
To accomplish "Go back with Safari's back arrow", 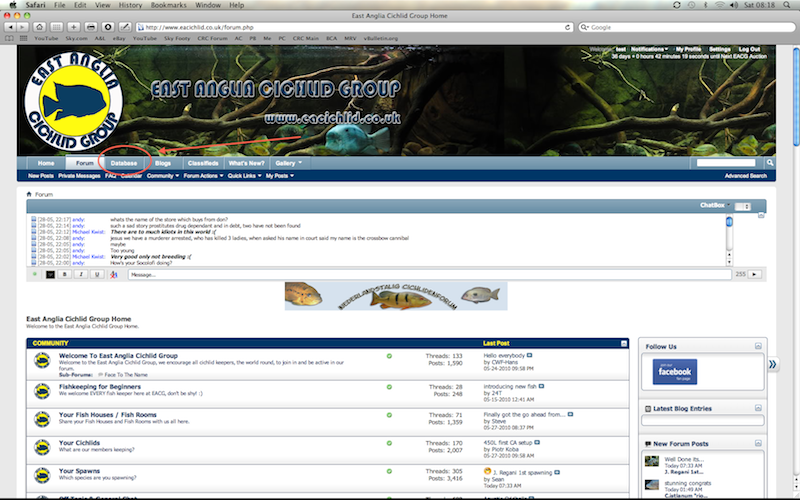I will [x=10, y=27].
